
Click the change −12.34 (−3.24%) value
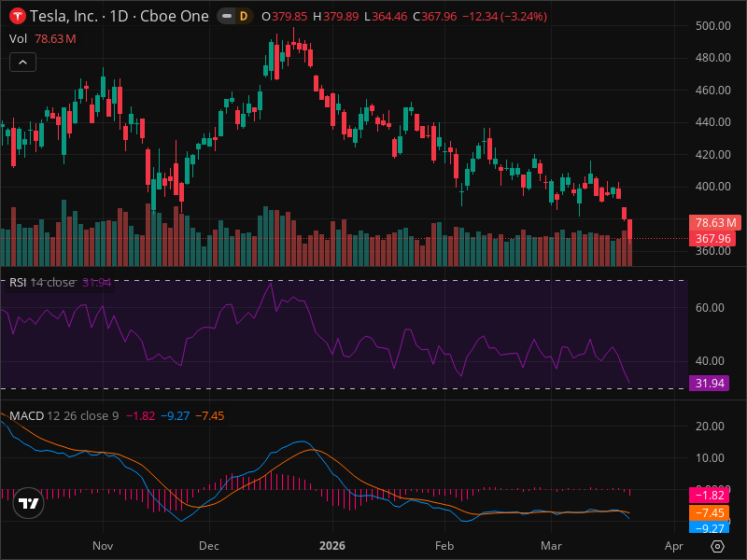(x=504, y=17)
